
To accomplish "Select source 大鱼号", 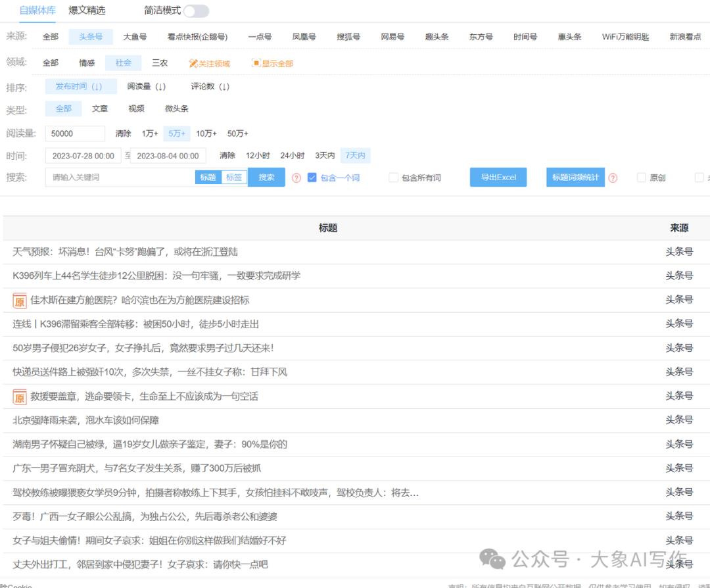I will (135, 37).
